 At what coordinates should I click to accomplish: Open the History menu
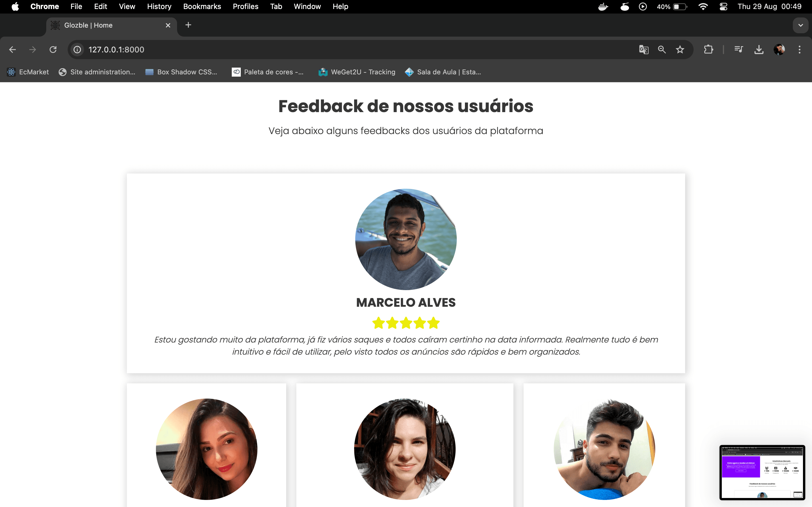point(159,7)
